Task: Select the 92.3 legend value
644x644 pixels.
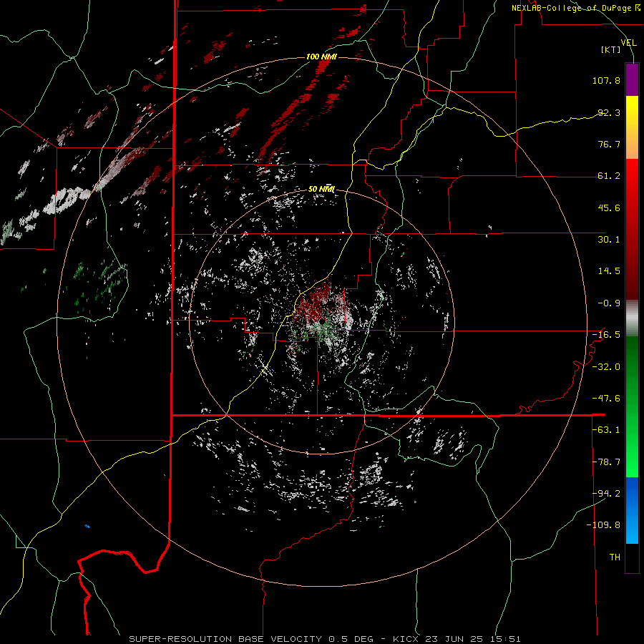Action: point(609,112)
